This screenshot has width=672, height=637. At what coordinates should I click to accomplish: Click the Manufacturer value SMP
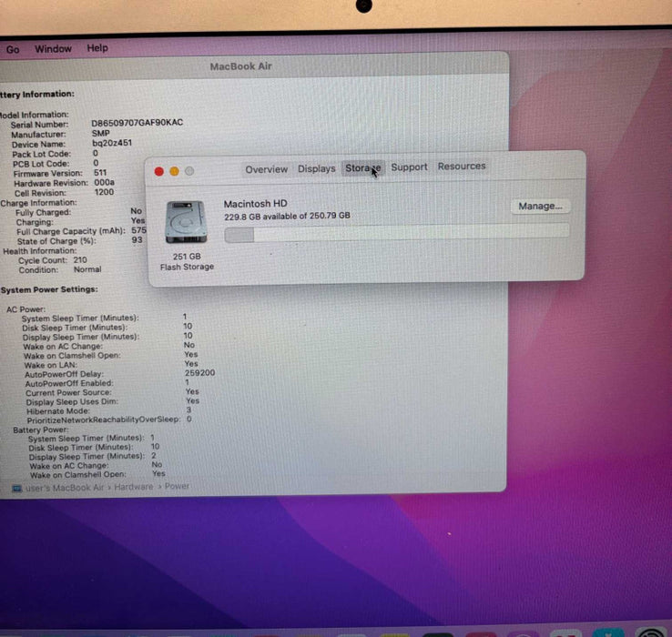tap(101, 133)
